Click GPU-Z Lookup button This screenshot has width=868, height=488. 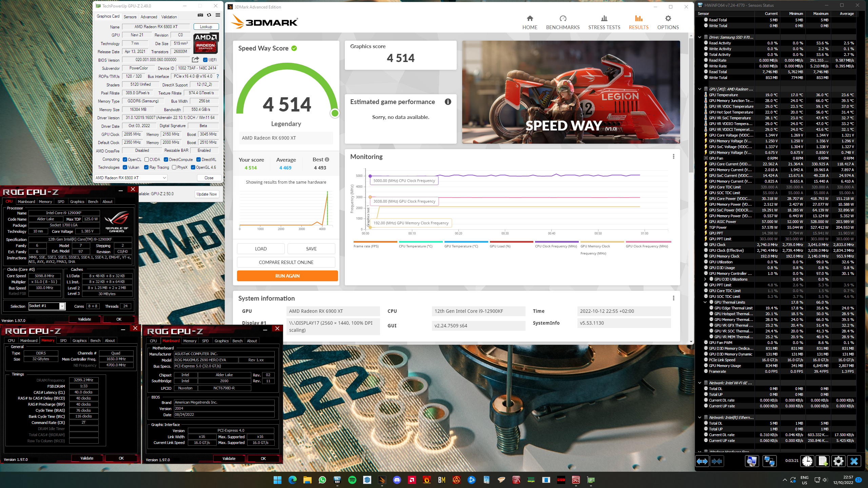pos(206,27)
